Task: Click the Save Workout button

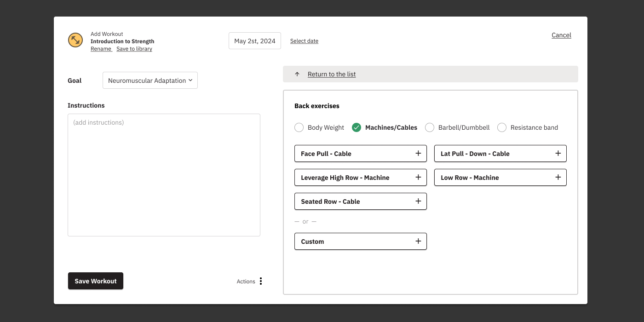Action: coord(96,281)
